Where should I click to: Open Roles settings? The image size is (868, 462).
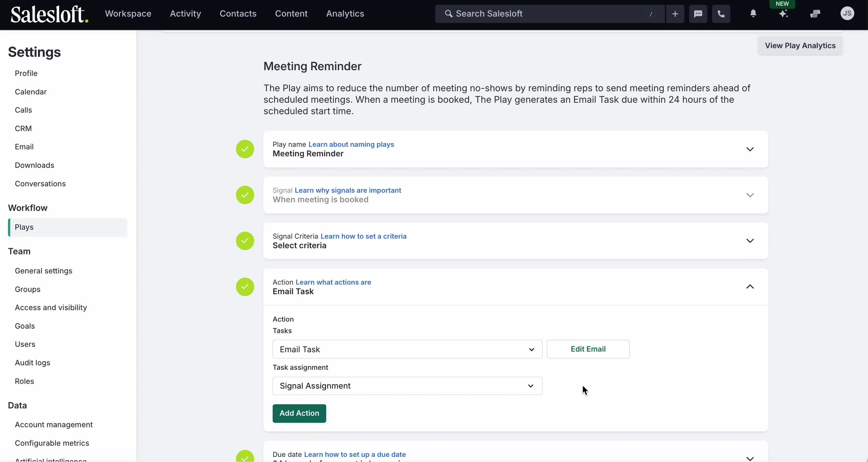click(24, 381)
